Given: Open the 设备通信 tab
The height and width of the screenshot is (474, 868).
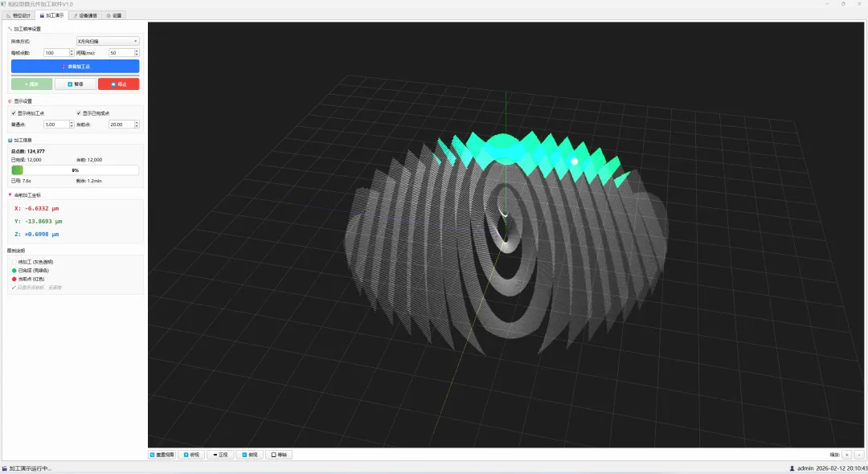Looking at the screenshot, I should (x=84, y=15).
